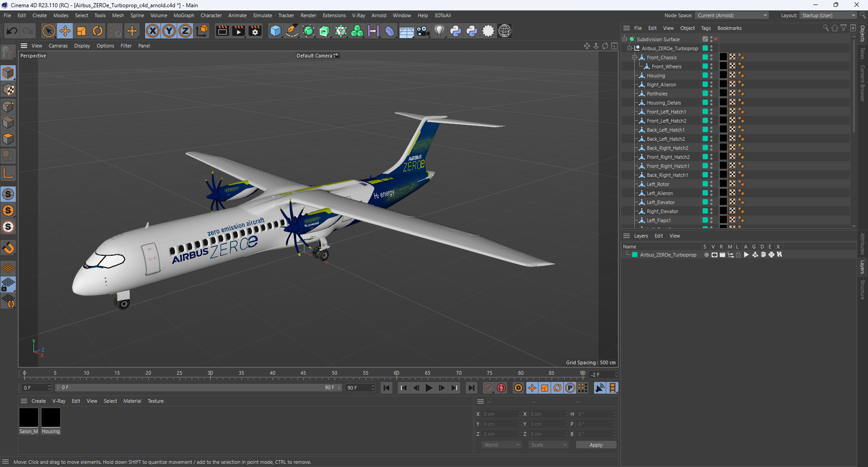The image size is (868, 467).
Task: Click the globe icon in toolbar
Action: [x=505, y=31]
